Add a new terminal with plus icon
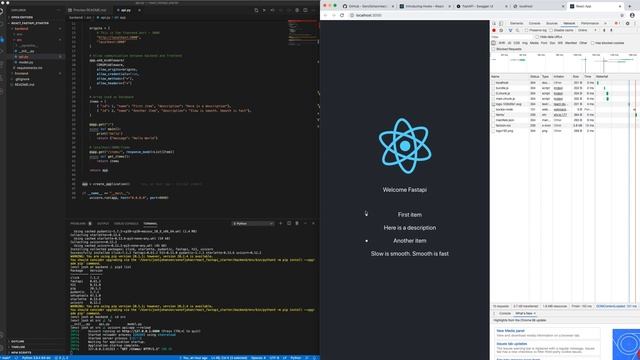The width and height of the screenshot is (640, 360). (x=280, y=223)
